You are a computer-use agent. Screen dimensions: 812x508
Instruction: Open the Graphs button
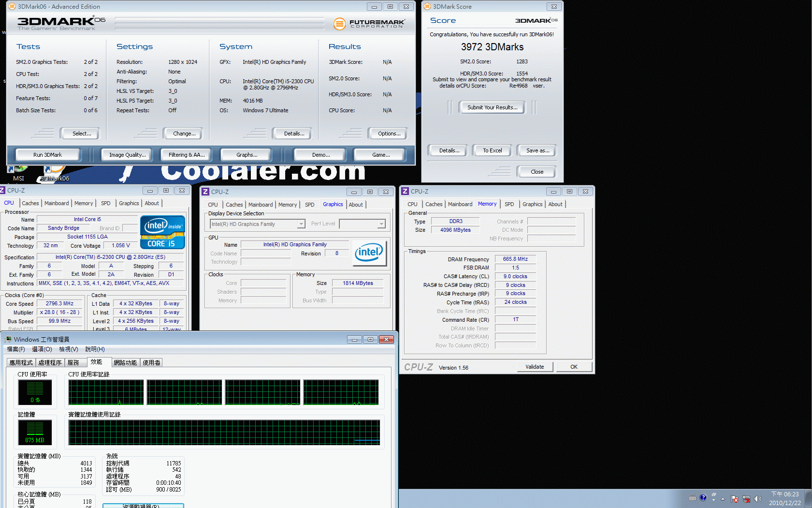[x=246, y=155]
